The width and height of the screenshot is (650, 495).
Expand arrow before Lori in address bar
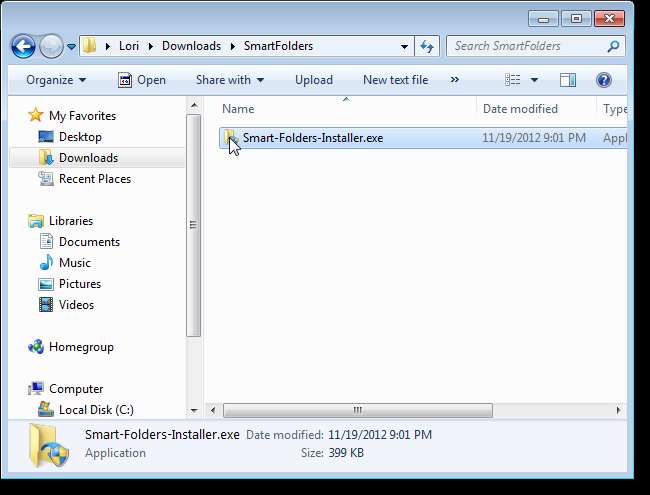[x=108, y=46]
